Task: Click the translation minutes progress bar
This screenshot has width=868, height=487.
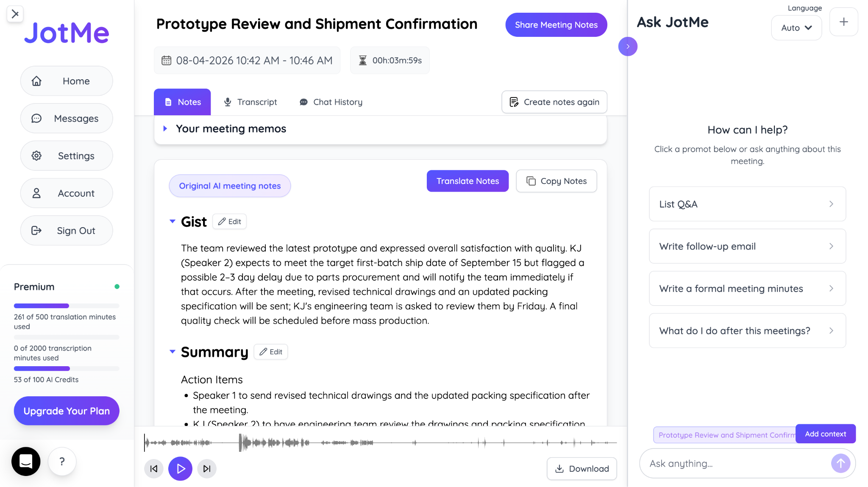Action: [x=67, y=306]
